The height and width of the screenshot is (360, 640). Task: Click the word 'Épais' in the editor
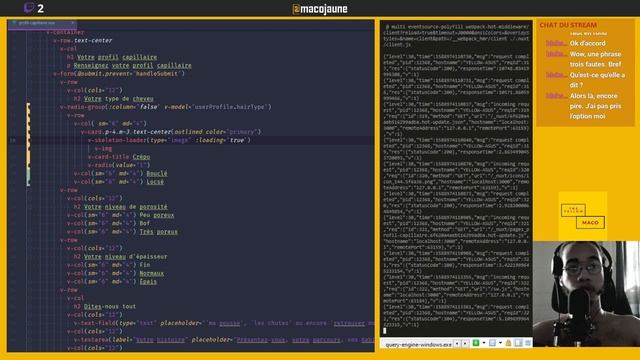click(148, 282)
